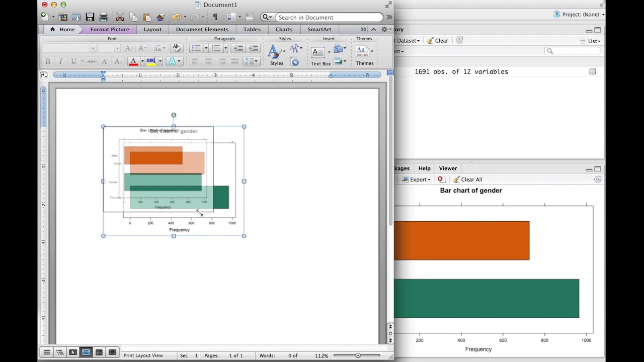Open the font color dropdown arrow
The height and width of the screenshot is (362, 644).
142,61
